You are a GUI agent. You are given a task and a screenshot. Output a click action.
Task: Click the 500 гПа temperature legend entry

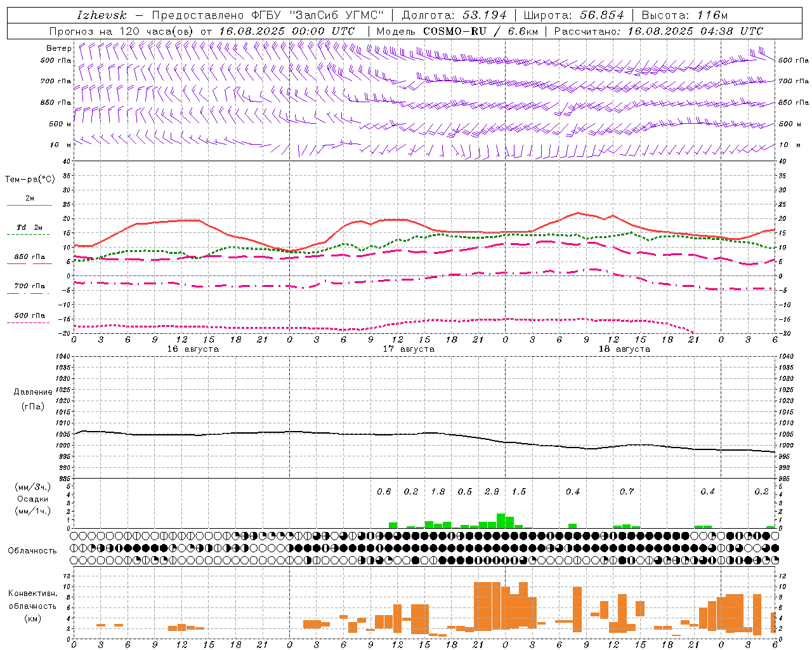pos(30,315)
